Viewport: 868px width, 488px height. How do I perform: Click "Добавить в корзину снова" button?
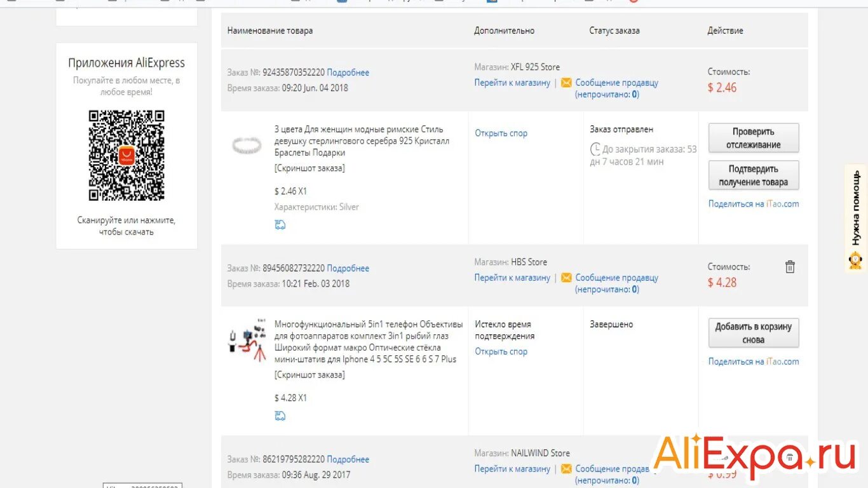coord(754,333)
